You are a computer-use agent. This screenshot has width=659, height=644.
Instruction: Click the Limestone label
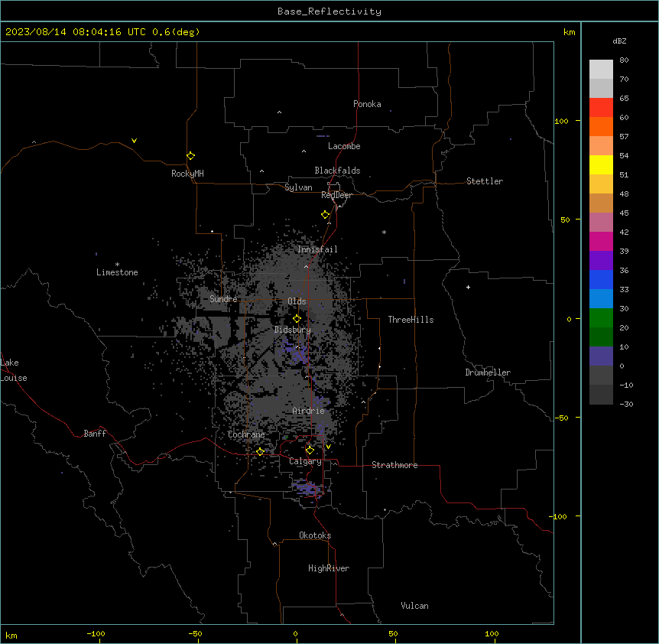pyautogui.click(x=117, y=272)
